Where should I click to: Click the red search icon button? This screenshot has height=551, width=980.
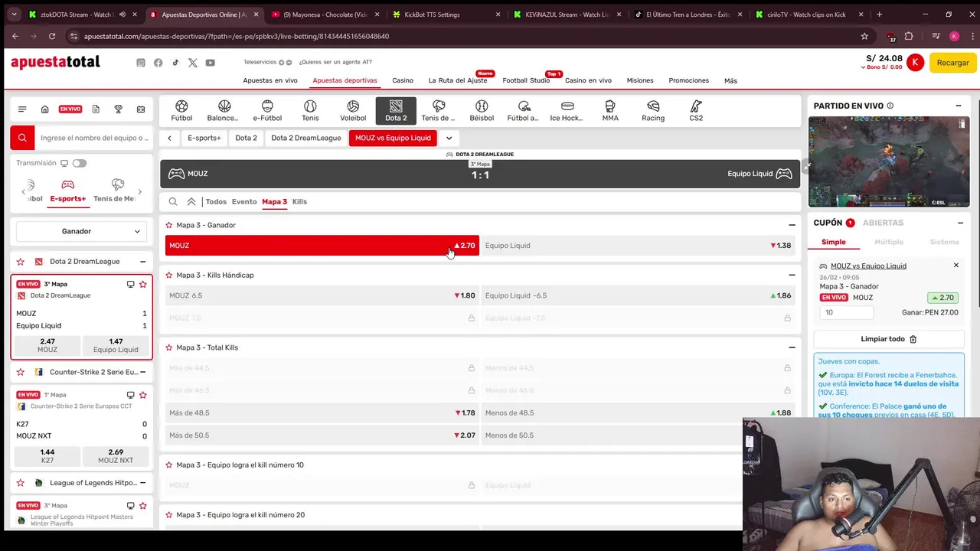coord(22,138)
